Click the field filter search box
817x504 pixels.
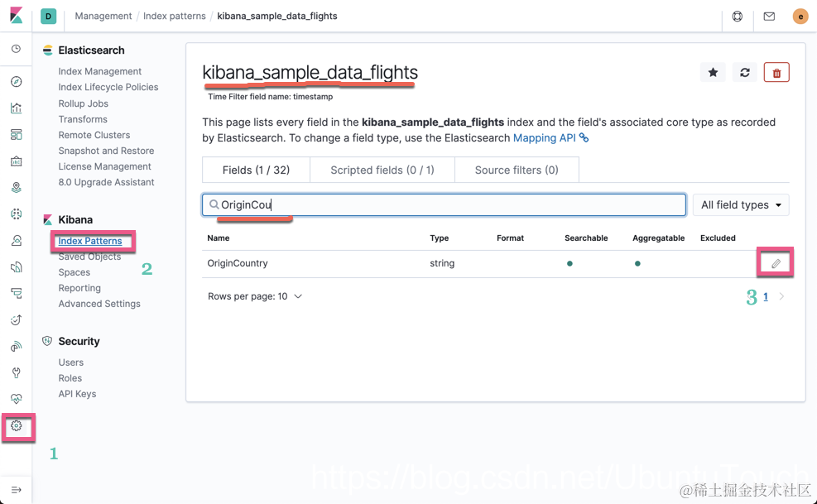444,205
